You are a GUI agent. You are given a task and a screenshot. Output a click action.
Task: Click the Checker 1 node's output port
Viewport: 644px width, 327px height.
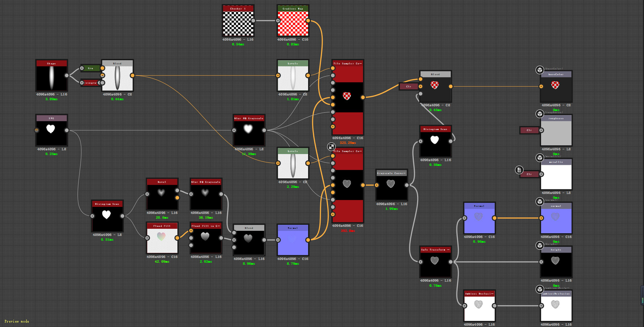[253, 21]
